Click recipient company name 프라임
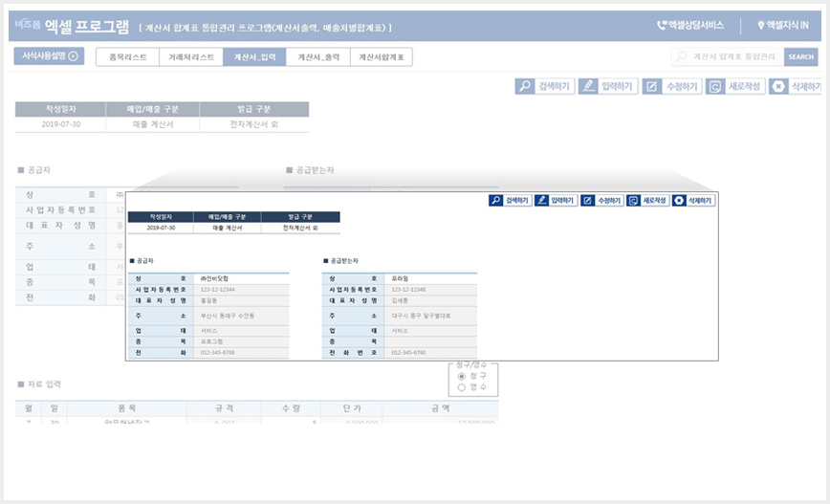This screenshot has width=830, height=504. point(400,278)
